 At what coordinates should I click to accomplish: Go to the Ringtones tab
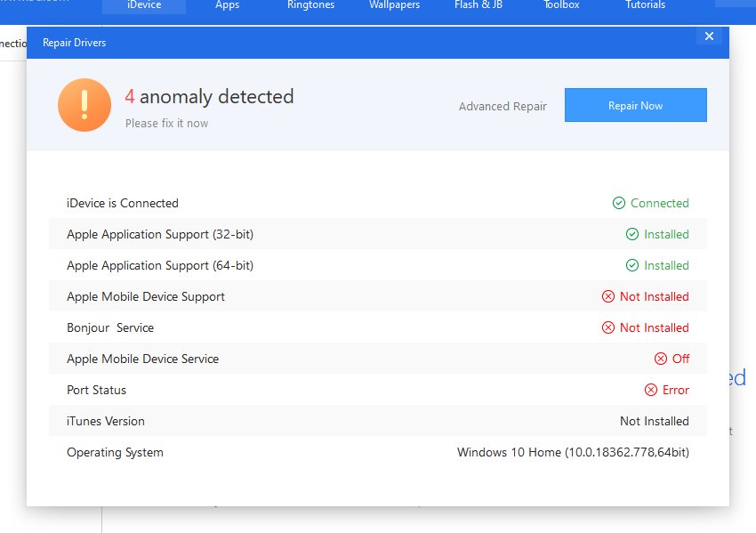pos(311,5)
